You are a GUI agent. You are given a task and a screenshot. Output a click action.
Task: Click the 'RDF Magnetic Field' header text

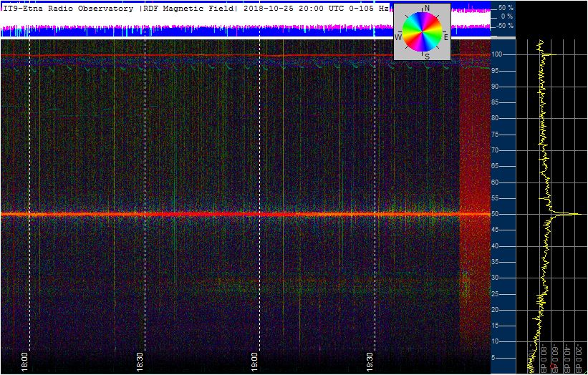[x=188, y=9]
